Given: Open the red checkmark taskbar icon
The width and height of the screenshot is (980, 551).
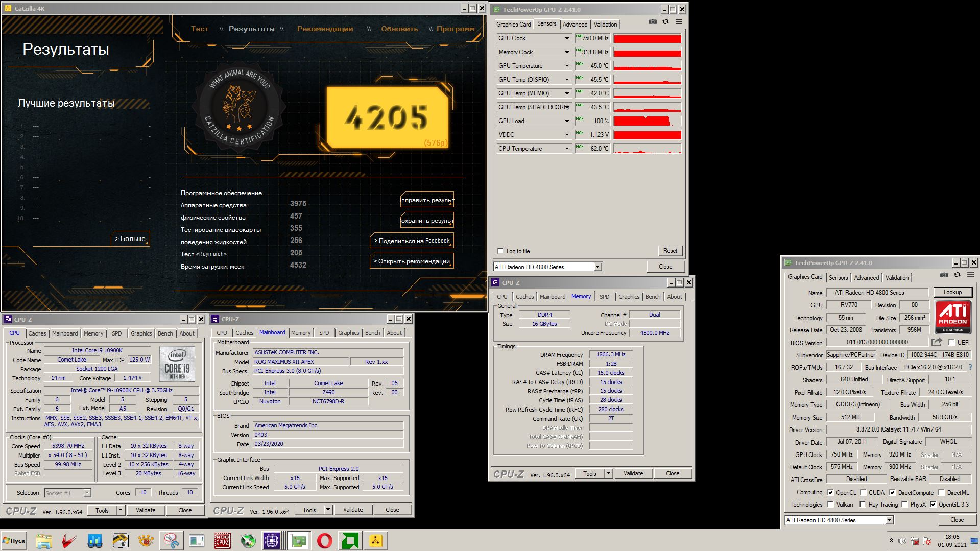Looking at the screenshot, I should click(x=69, y=541).
